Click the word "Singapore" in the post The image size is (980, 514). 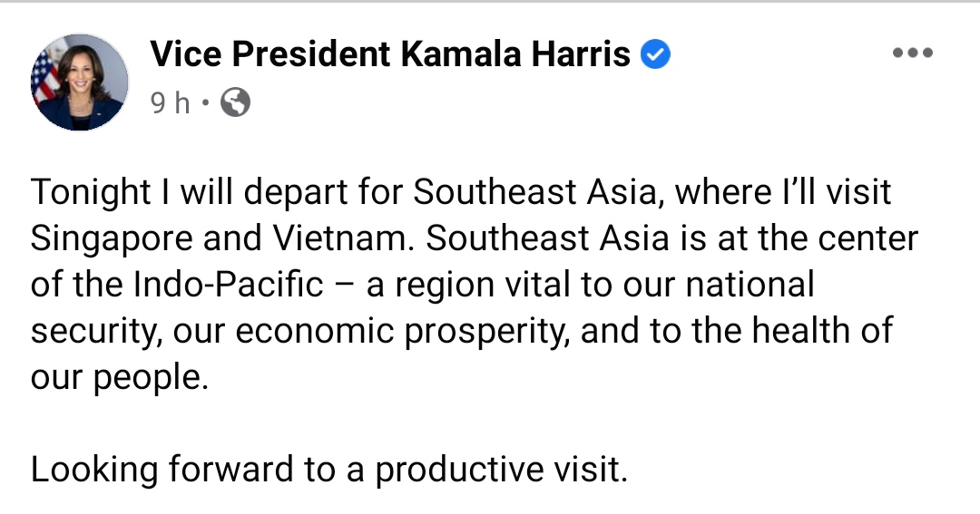pyautogui.click(x=112, y=239)
